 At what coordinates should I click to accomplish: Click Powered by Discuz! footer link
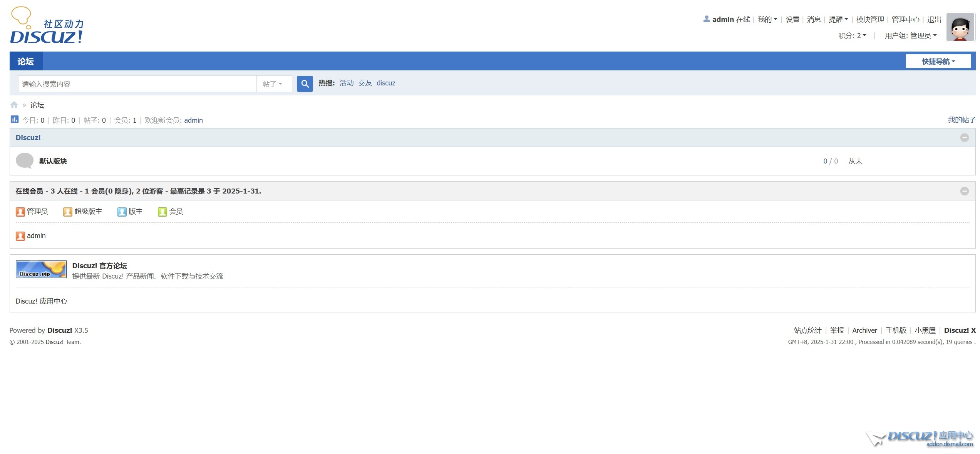(x=60, y=330)
